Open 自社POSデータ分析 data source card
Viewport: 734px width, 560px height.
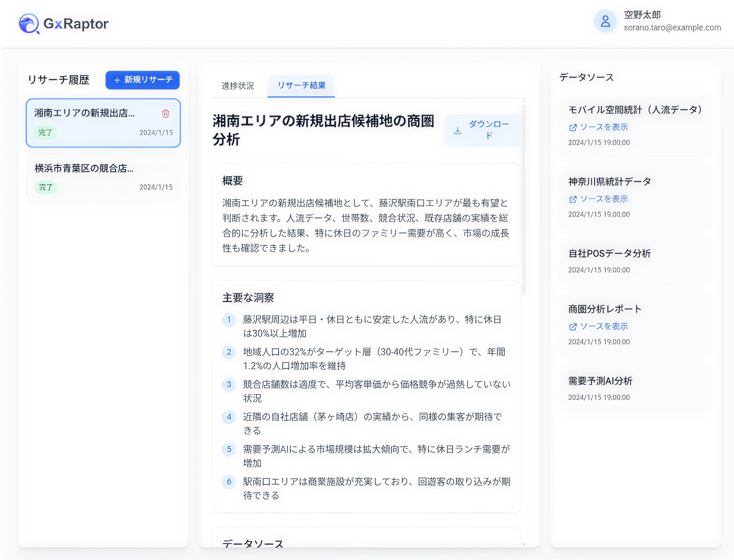[x=609, y=254]
